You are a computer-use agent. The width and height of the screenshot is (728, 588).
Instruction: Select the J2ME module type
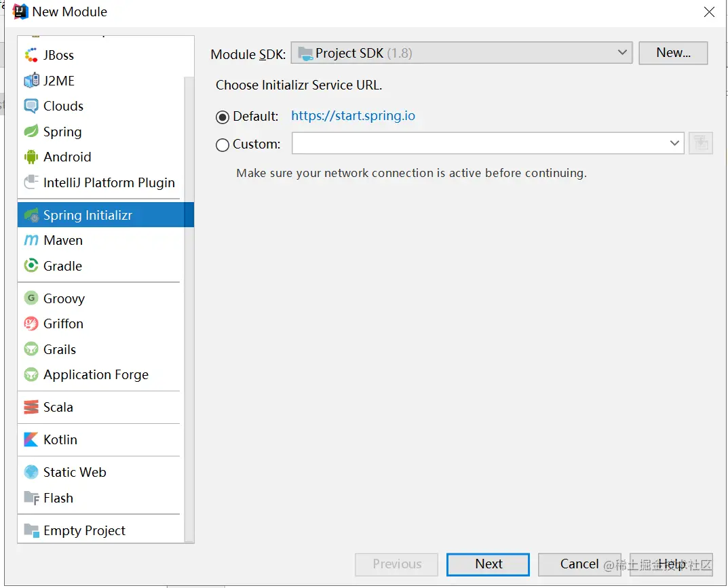tap(100, 80)
